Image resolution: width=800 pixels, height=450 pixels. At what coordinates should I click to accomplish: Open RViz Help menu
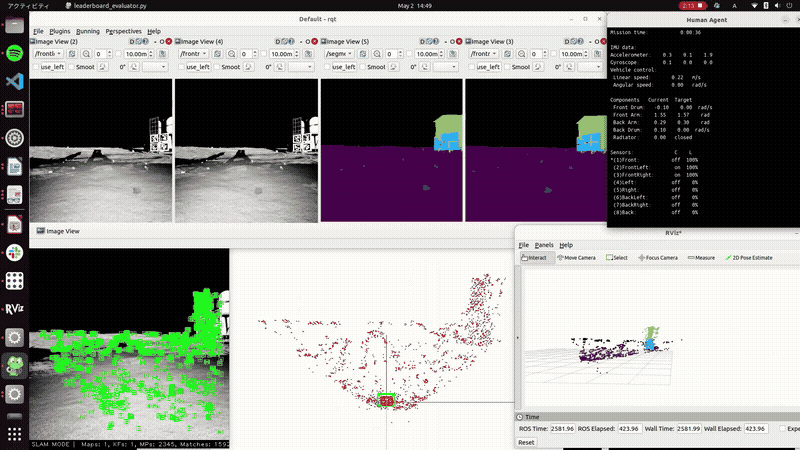(566, 245)
